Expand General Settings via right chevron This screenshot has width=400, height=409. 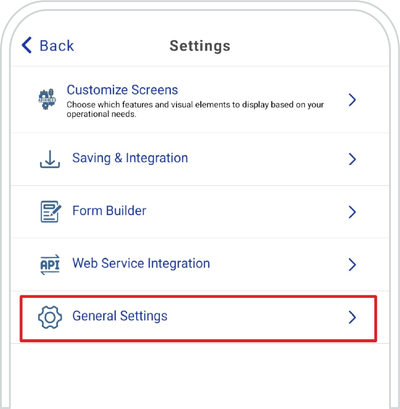click(x=352, y=317)
